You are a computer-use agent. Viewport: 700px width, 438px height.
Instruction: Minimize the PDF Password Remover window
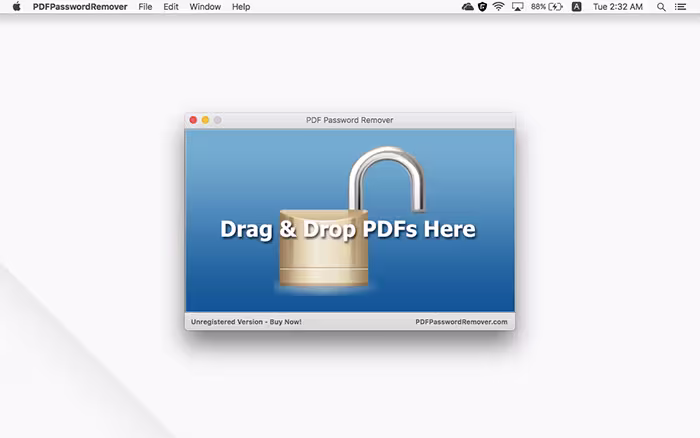click(x=205, y=120)
